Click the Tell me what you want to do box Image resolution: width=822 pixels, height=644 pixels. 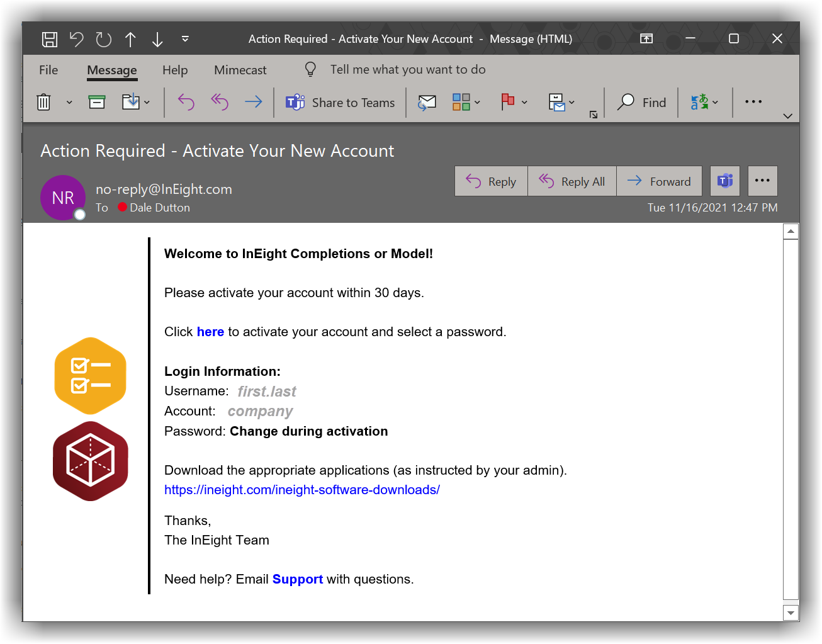click(408, 69)
